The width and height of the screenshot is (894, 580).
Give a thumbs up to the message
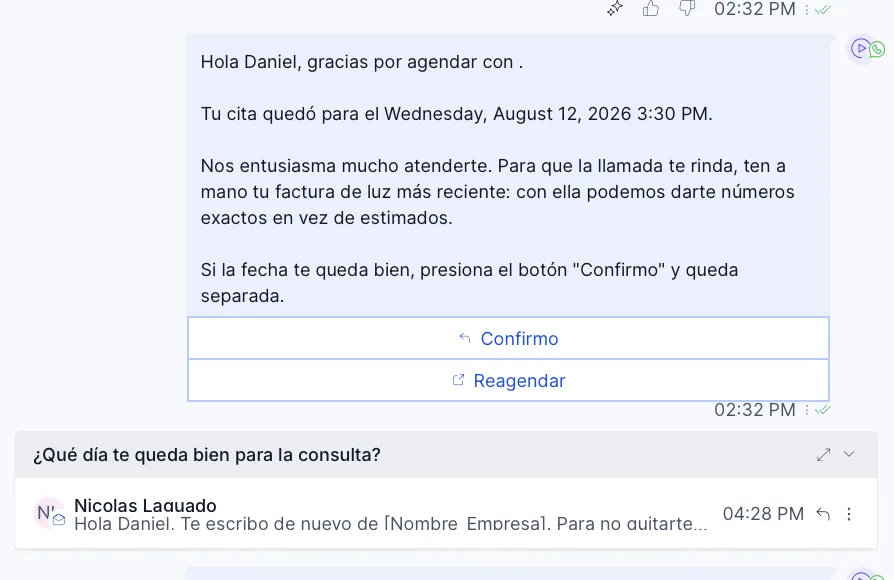pyautogui.click(x=651, y=8)
